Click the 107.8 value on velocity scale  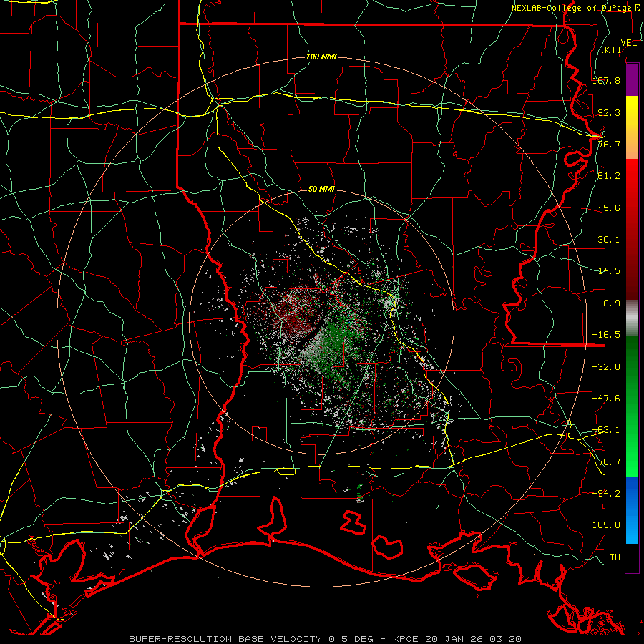606,80
